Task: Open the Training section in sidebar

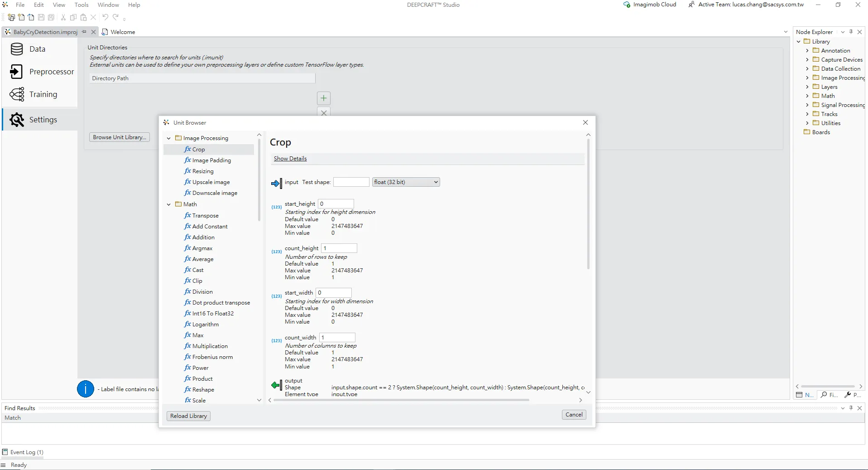Action: 43,94
